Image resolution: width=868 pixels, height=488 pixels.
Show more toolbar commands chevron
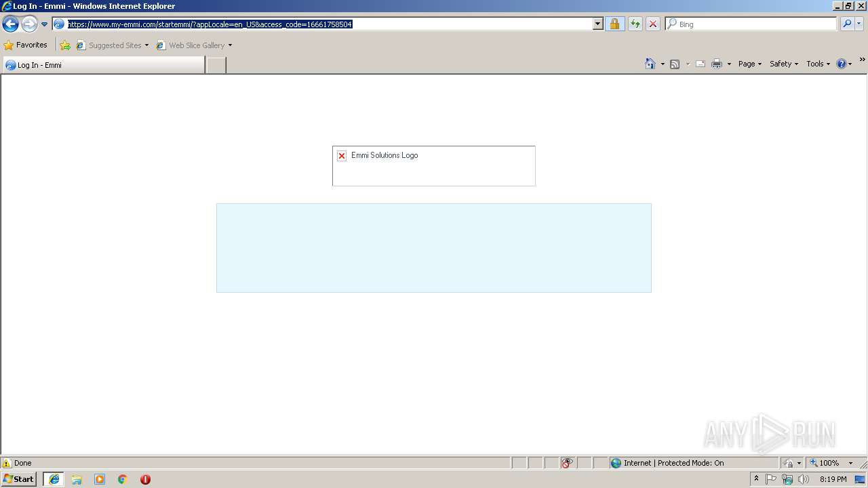(x=862, y=60)
